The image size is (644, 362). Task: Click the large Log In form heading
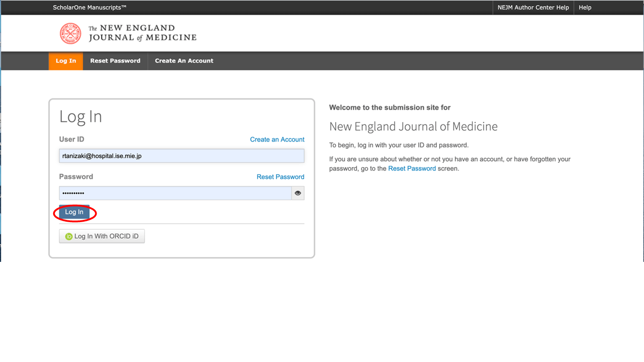[80, 117]
